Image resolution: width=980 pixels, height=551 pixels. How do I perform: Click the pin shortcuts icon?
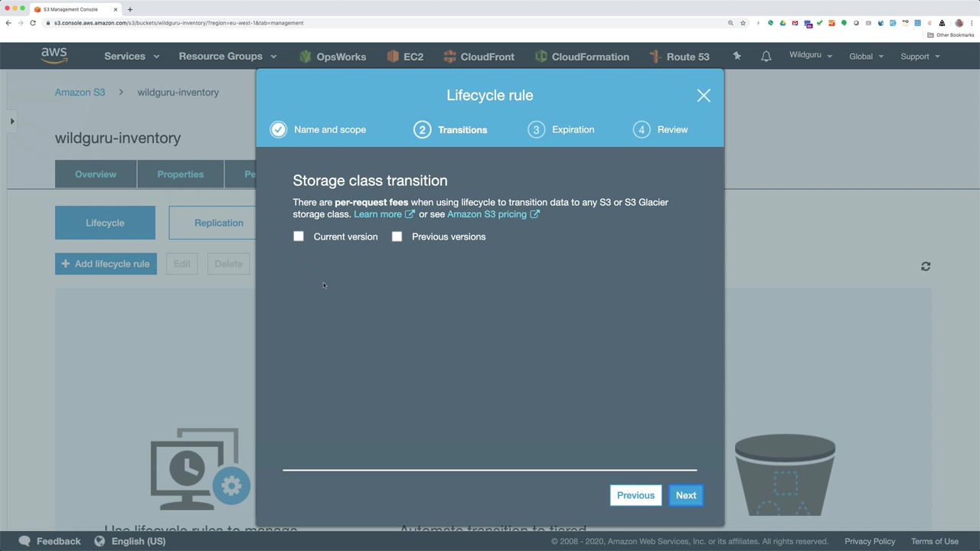pyautogui.click(x=737, y=56)
